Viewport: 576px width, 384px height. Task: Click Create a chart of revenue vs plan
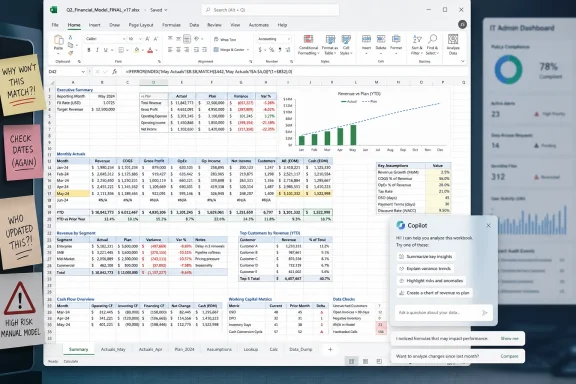434,293
